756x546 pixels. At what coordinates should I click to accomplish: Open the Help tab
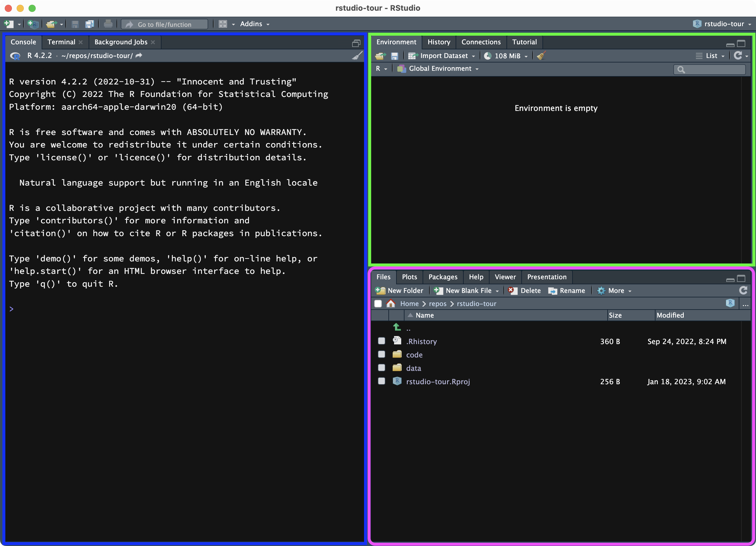point(476,277)
